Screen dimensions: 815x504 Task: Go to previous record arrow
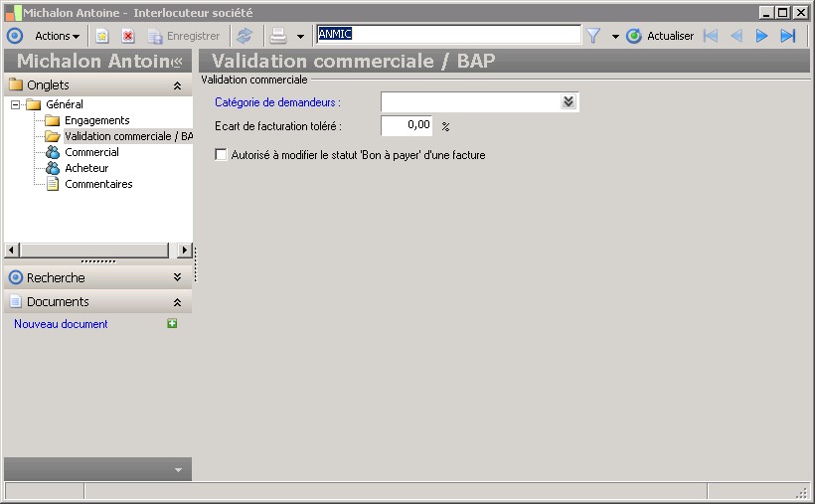(736, 36)
